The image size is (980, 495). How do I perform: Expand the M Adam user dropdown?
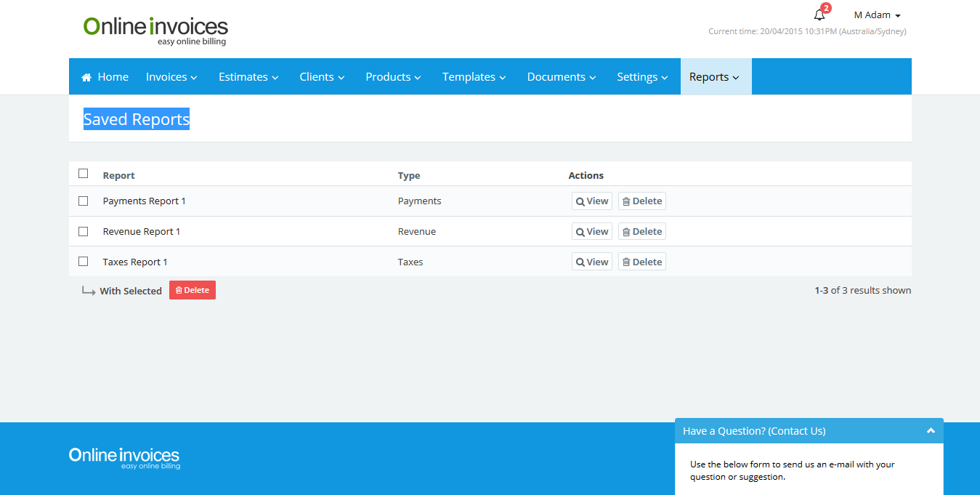click(877, 15)
